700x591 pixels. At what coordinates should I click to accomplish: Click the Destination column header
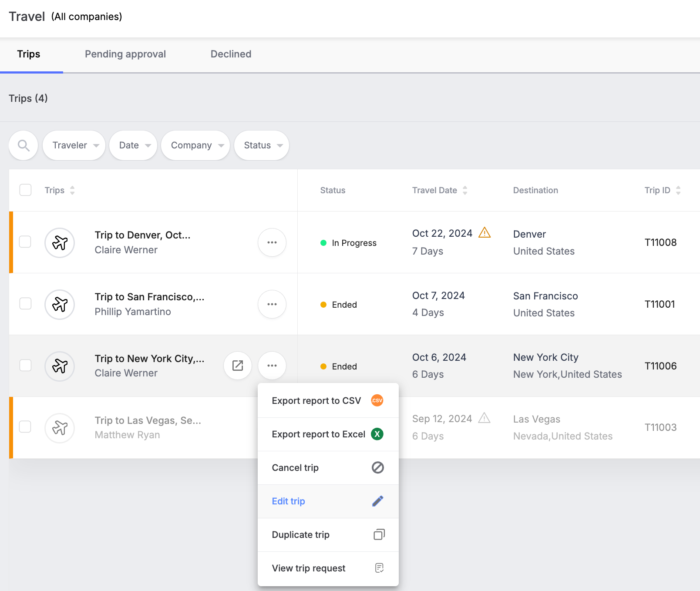[x=535, y=190]
